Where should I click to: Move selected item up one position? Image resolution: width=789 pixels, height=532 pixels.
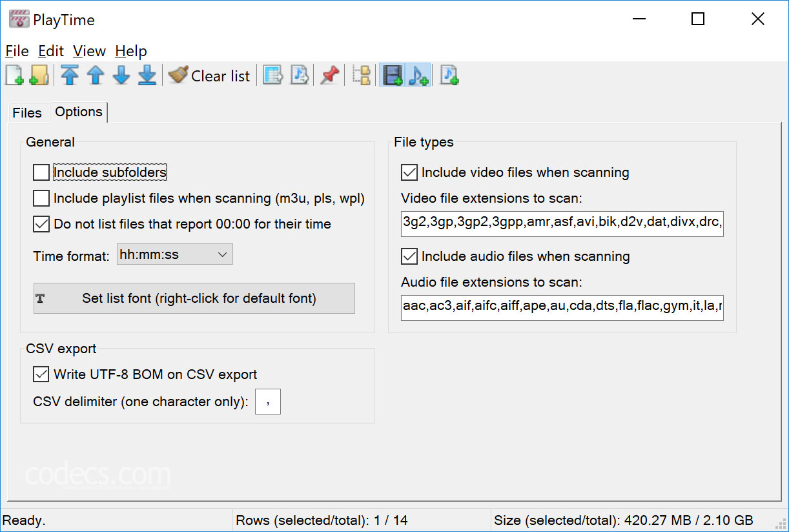pyautogui.click(x=96, y=76)
